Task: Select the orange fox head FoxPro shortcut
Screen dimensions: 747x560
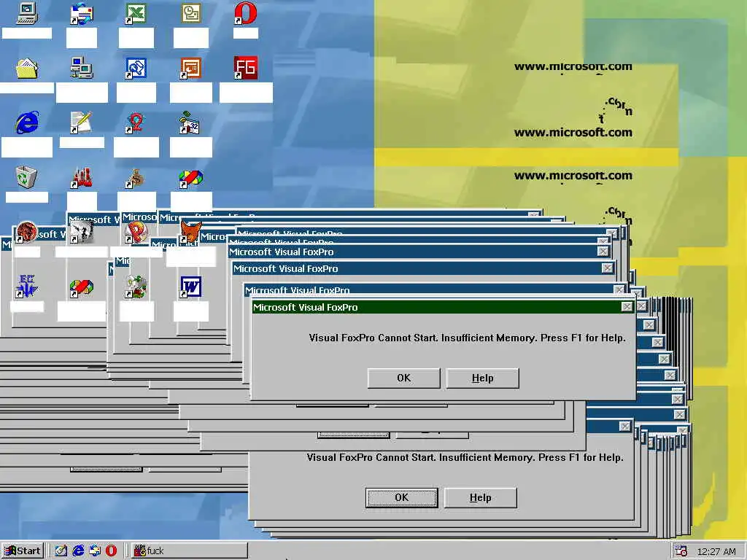Action: pos(190,232)
